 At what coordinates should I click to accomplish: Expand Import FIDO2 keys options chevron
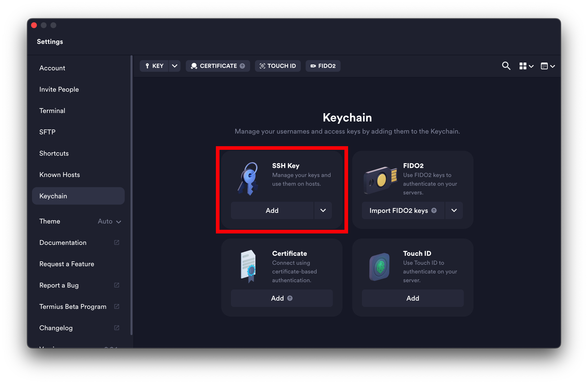point(454,210)
